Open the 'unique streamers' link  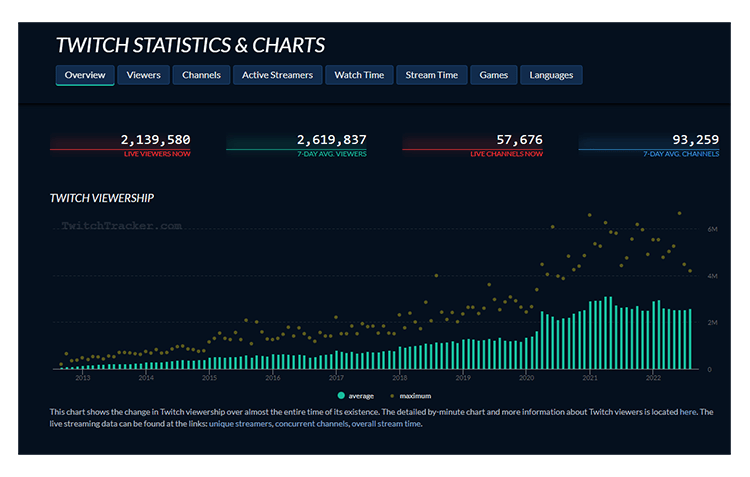pyautogui.click(x=240, y=424)
